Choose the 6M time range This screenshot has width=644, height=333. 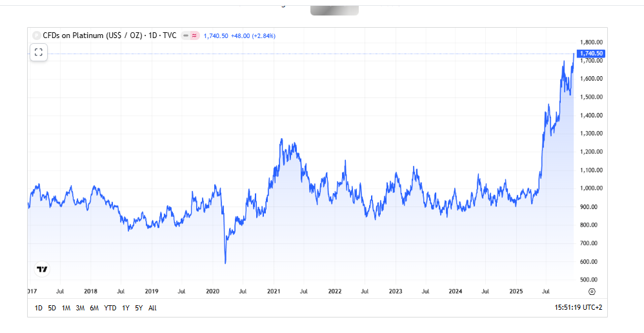click(94, 308)
